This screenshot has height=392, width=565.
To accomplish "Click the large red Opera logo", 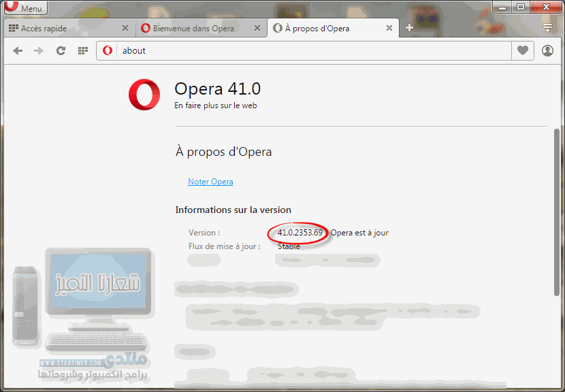I will click(144, 95).
